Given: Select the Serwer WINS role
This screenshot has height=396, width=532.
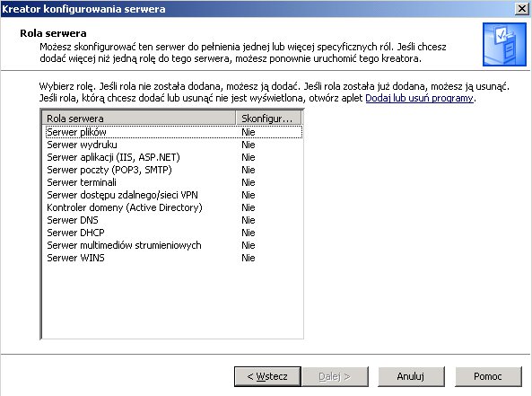Looking at the screenshot, I should coord(174,258).
